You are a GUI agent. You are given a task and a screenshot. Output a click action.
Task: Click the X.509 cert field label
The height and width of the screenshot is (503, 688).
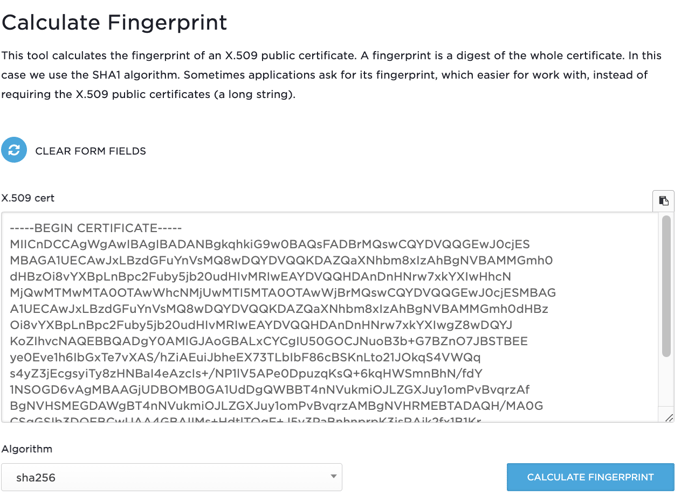tap(28, 198)
